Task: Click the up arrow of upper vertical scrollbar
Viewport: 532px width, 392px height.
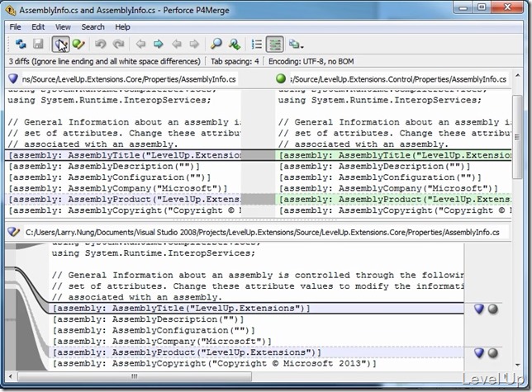Action: (517, 75)
